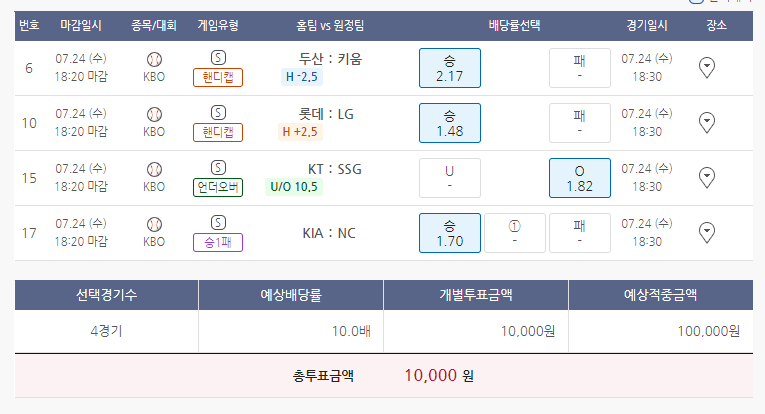
Task: Select 패 option for 두산 vs 키움
Action: (579, 68)
